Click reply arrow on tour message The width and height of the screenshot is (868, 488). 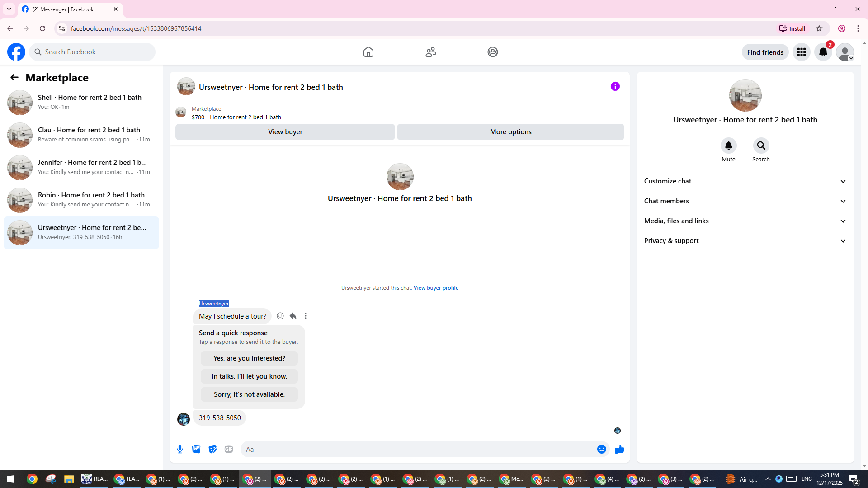tap(293, 316)
